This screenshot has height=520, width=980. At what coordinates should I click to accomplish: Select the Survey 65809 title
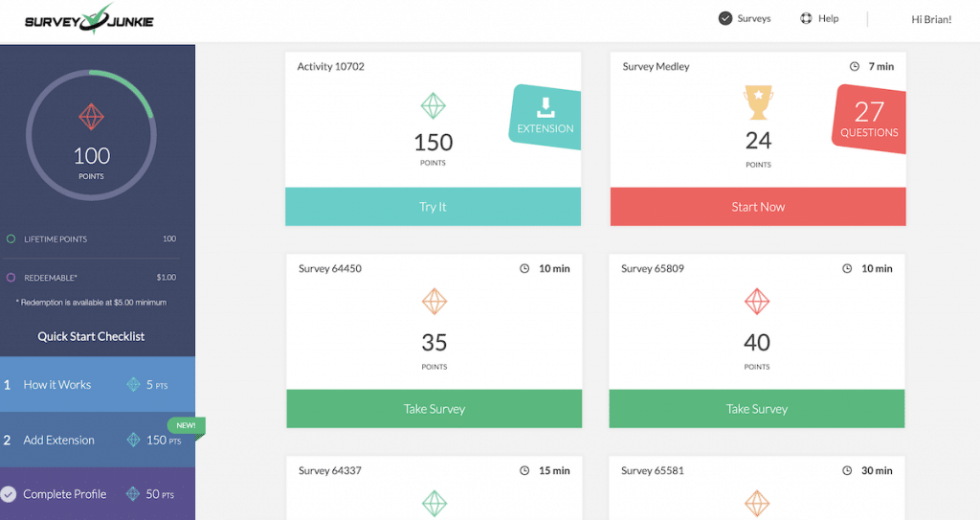pos(653,268)
